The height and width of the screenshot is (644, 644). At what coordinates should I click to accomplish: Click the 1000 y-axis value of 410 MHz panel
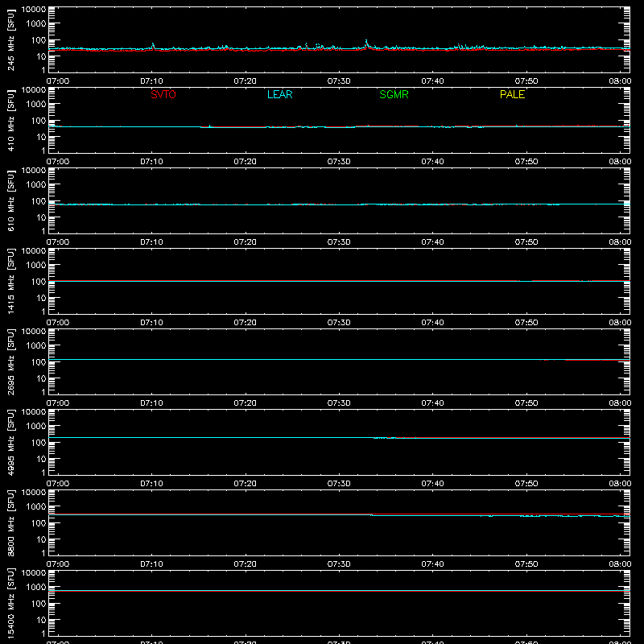36,104
